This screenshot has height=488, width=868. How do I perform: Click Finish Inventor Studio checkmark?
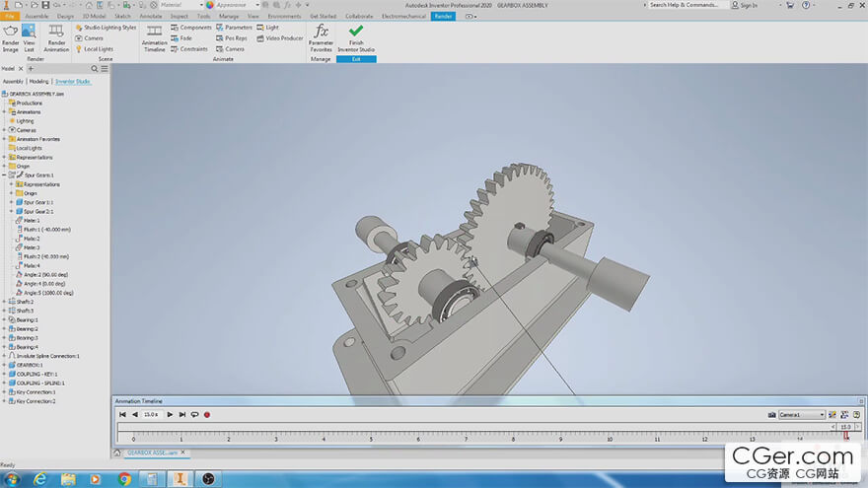pos(356,32)
